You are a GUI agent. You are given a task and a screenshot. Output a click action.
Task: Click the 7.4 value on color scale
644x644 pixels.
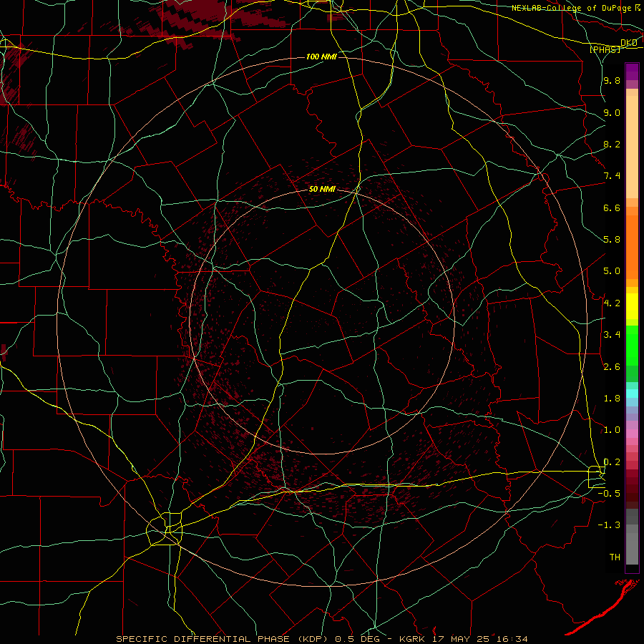(x=612, y=176)
